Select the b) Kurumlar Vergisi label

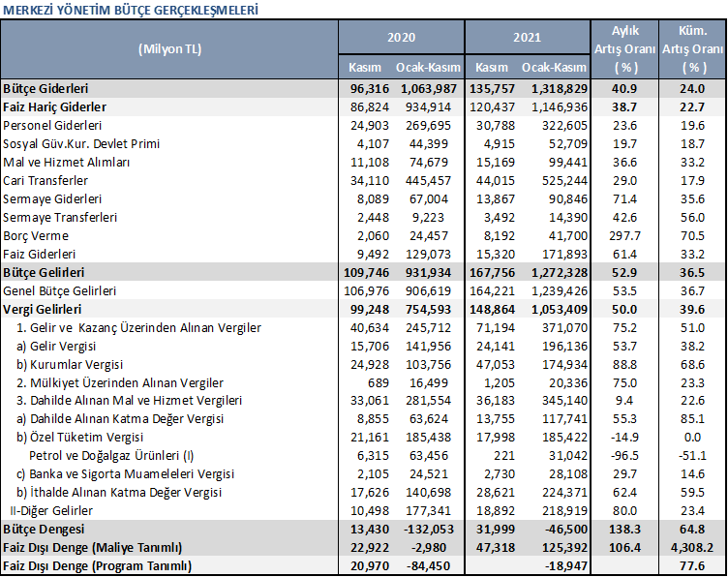click(x=70, y=365)
